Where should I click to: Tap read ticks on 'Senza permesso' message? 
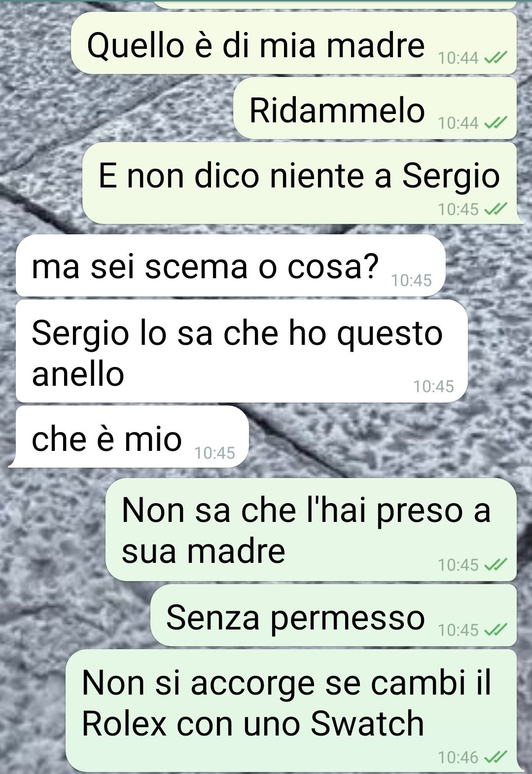pos(494,629)
